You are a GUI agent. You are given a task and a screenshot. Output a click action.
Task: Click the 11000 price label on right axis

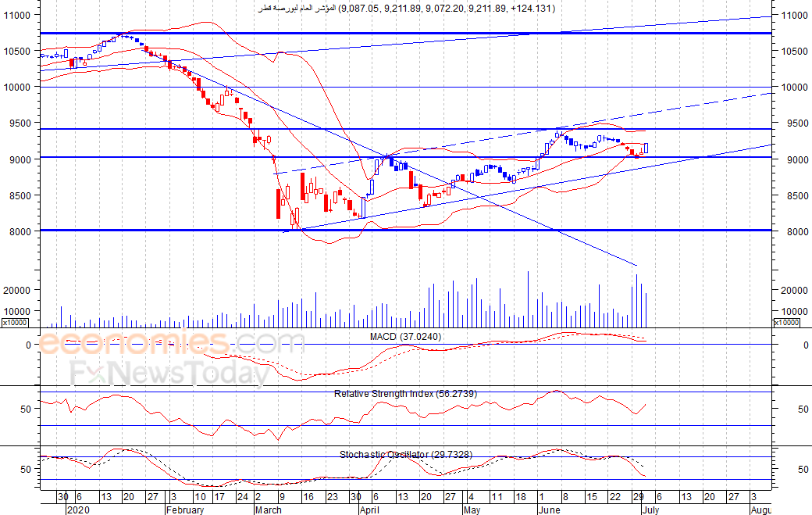(795, 15)
